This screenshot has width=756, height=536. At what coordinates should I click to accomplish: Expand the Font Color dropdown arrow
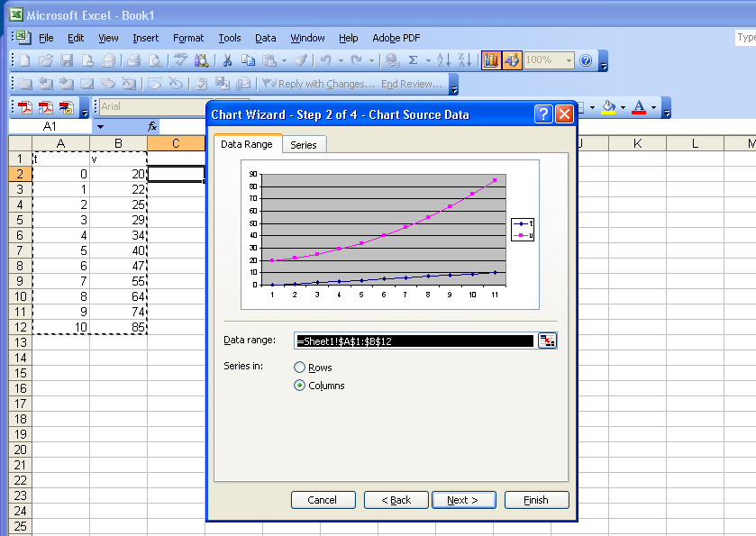click(654, 107)
